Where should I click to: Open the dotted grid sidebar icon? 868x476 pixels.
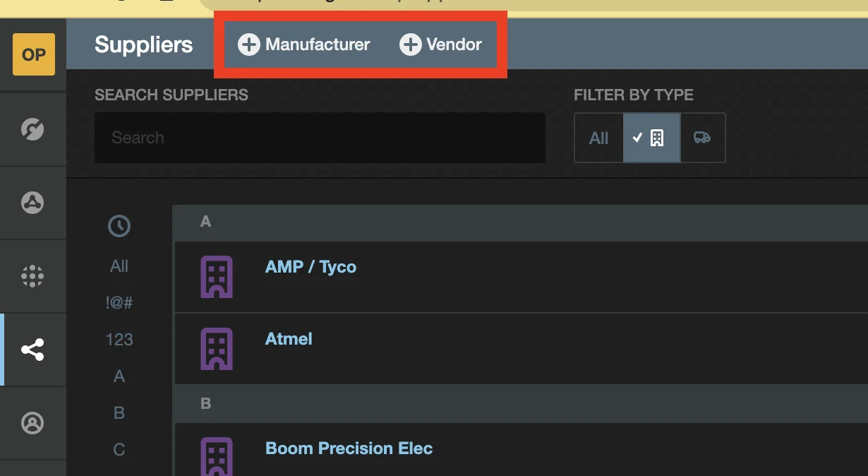point(33,276)
